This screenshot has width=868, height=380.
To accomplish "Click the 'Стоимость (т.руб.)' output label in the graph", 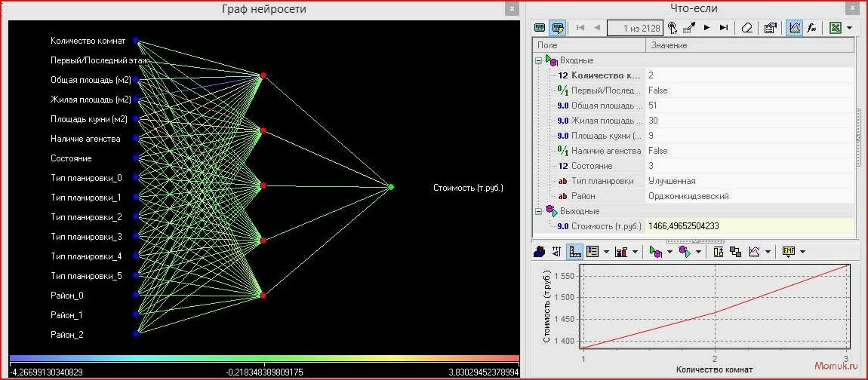I will 468,188.
